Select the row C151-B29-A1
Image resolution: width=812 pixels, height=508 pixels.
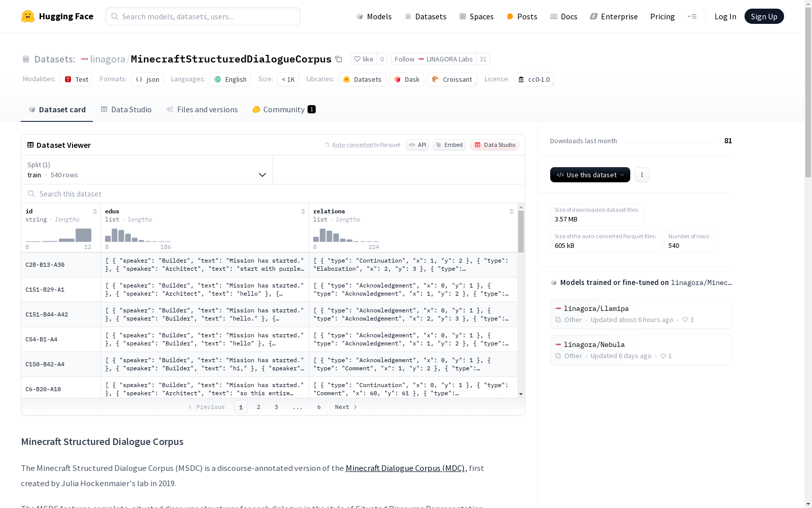pyautogui.click(x=269, y=290)
